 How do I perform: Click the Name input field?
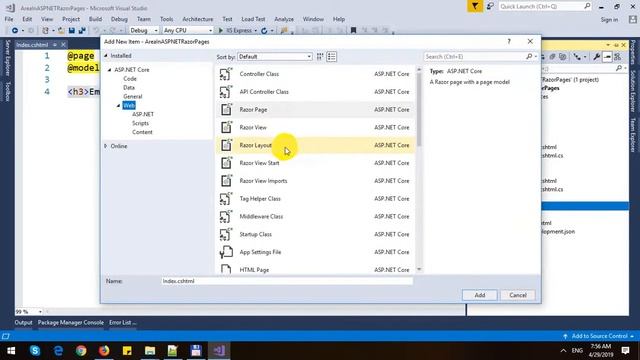click(x=287, y=281)
